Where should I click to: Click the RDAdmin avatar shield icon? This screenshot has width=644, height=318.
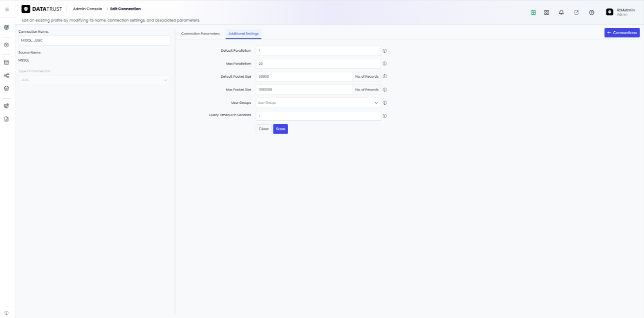tap(609, 12)
